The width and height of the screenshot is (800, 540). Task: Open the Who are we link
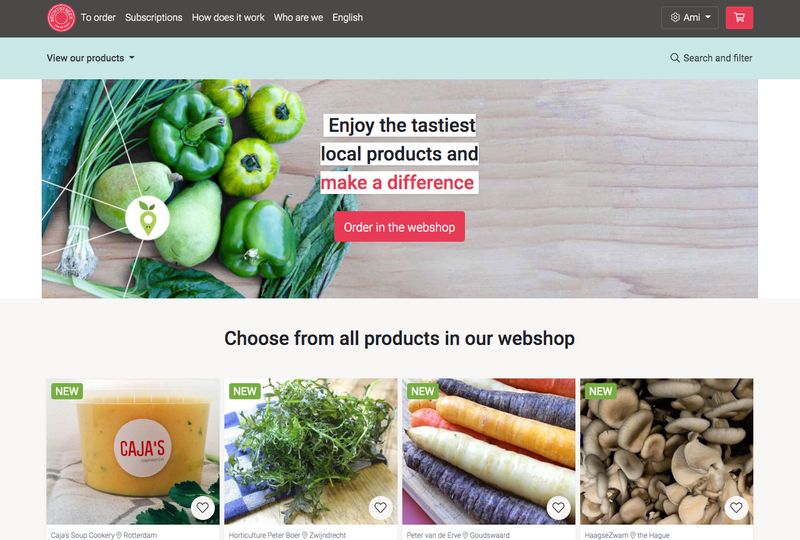pos(298,17)
